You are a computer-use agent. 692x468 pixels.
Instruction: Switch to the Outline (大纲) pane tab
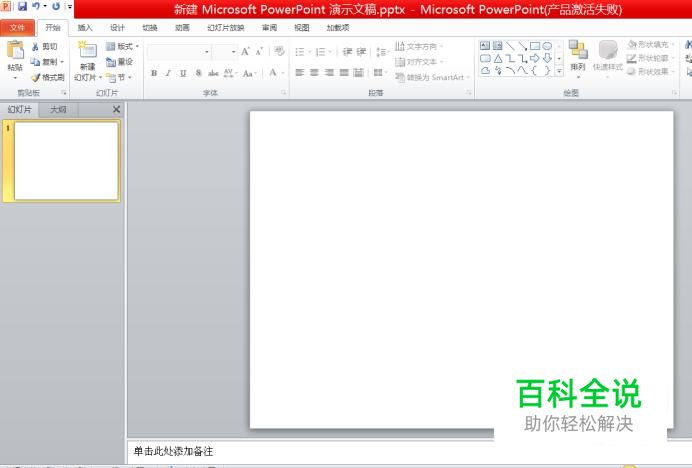click(59, 109)
